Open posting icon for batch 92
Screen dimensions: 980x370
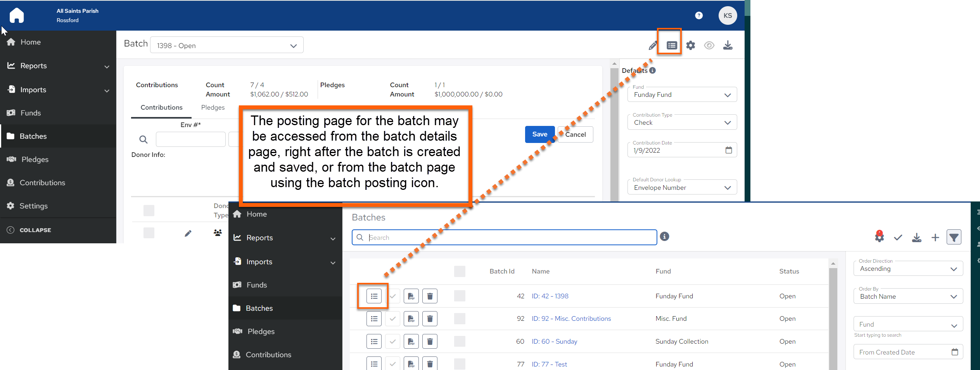pyautogui.click(x=374, y=318)
